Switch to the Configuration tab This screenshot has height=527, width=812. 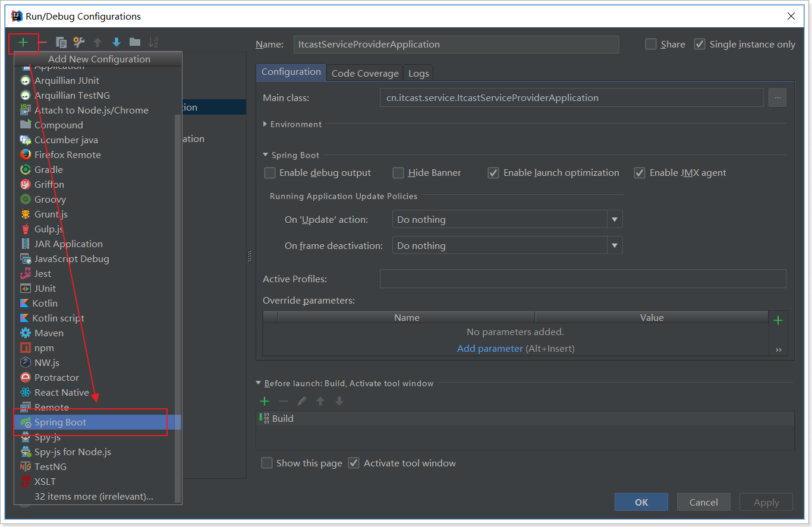click(x=291, y=72)
